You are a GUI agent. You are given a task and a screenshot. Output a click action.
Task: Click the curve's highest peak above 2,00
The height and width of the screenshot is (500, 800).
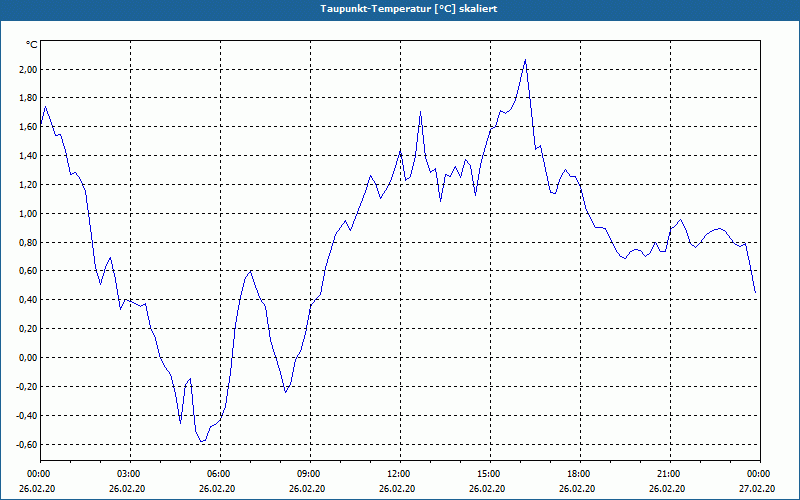point(525,60)
